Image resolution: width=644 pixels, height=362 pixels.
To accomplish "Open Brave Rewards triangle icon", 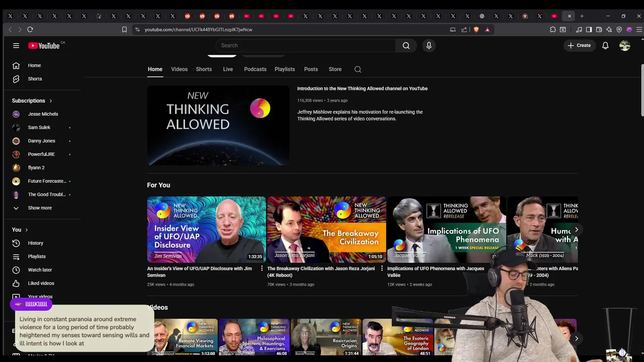I will [x=487, y=30].
